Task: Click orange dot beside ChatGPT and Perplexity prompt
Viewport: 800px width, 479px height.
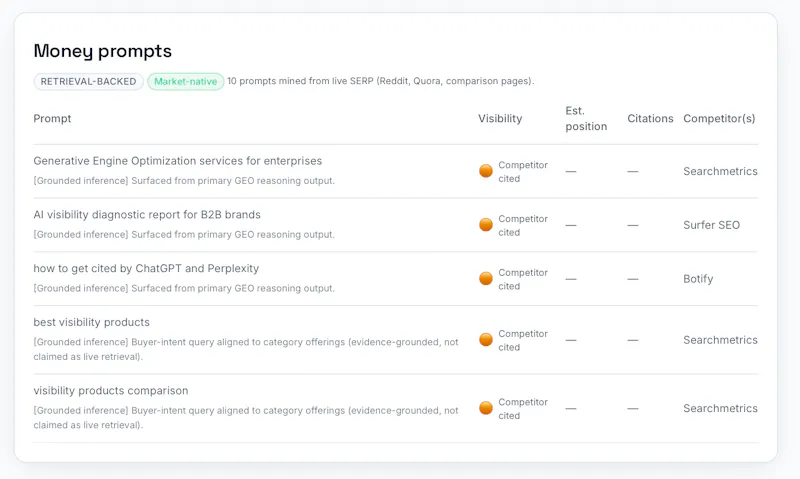Action: coord(486,279)
